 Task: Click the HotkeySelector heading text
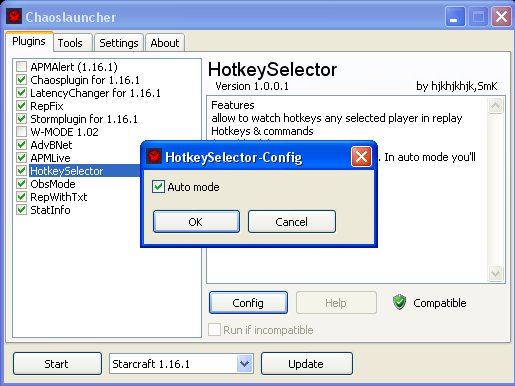pos(272,70)
